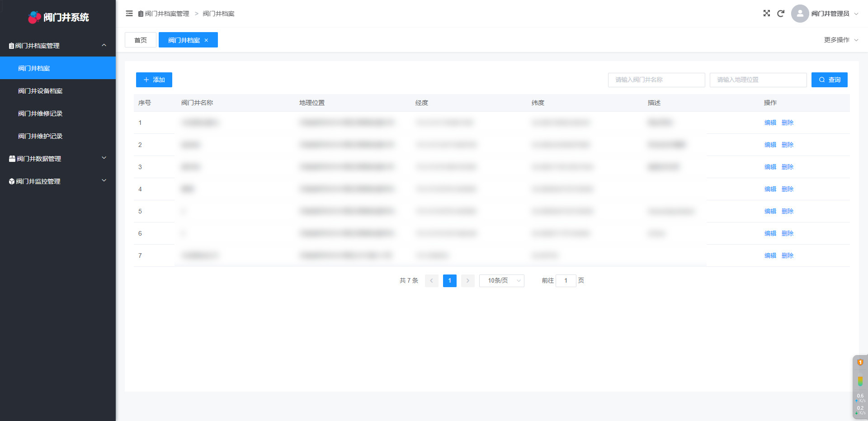Go to next page arrow

pos(467,281)
